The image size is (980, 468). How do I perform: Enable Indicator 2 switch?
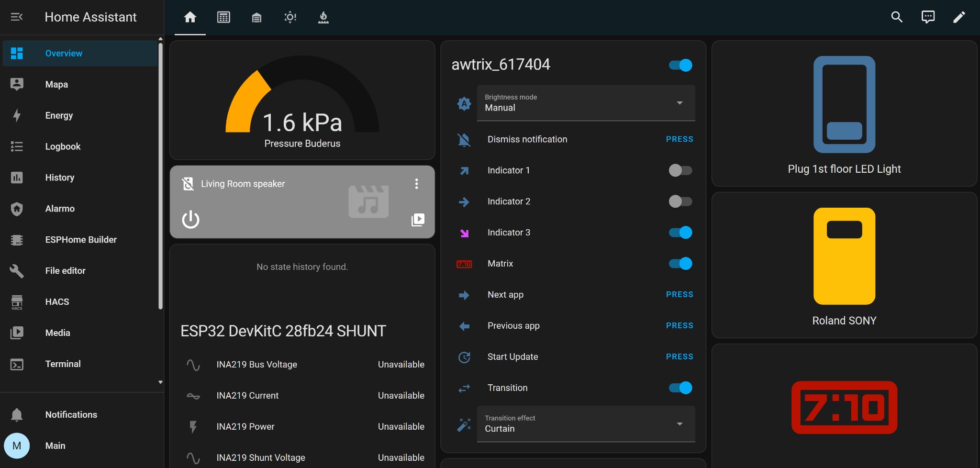point(680,201)
